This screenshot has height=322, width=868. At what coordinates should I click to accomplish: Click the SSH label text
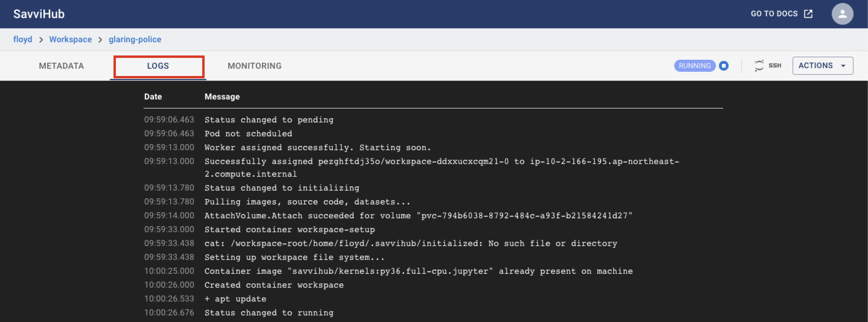point(775,66)
